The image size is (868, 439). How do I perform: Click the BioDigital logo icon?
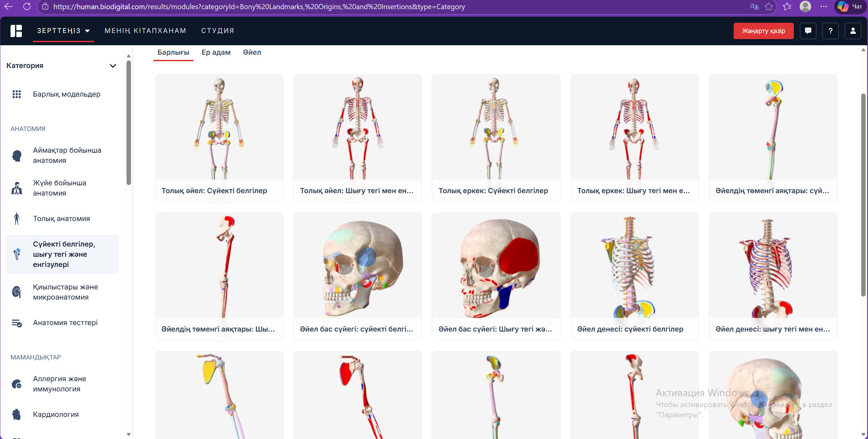[x=16, y=31]
